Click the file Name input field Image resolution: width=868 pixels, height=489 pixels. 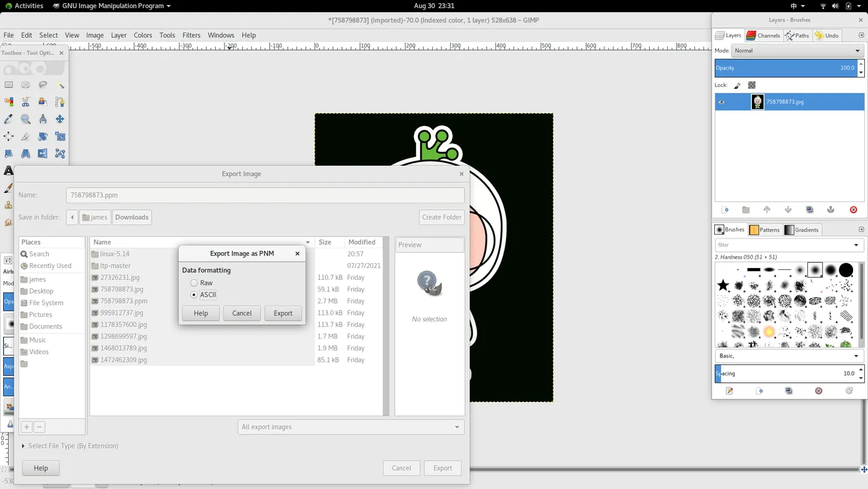(x=265, y=195)
